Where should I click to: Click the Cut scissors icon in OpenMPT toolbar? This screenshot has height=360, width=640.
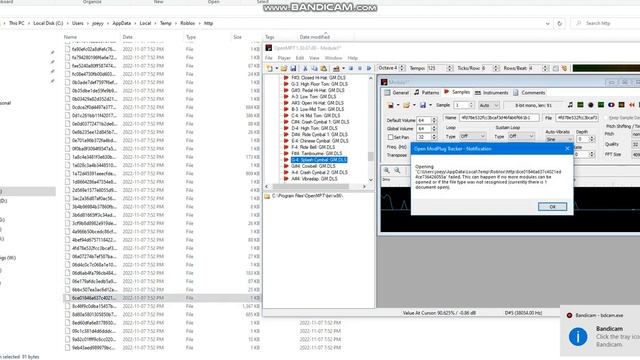(x=305, y=68)
